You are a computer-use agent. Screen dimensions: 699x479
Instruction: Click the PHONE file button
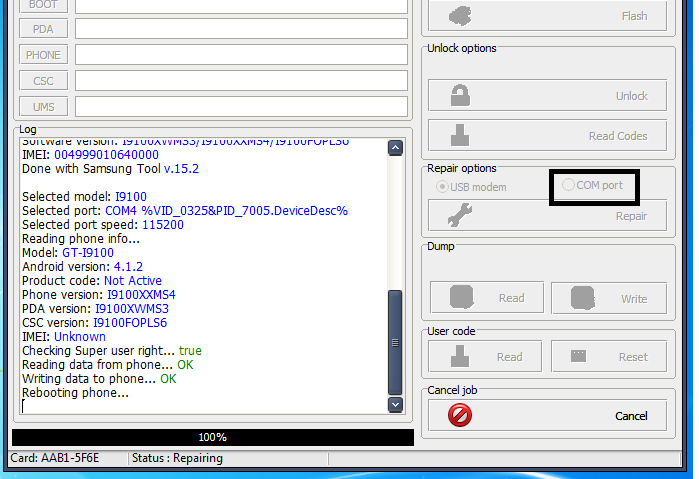pos(44,55)
